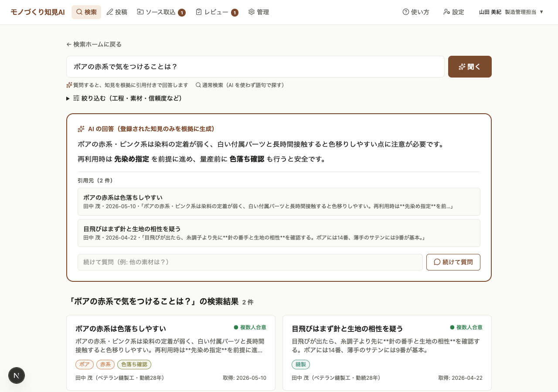Go back via 検索ホームに戻る link
The height and width of the screenshot is (392, 558).
click(x=94, y=44)
